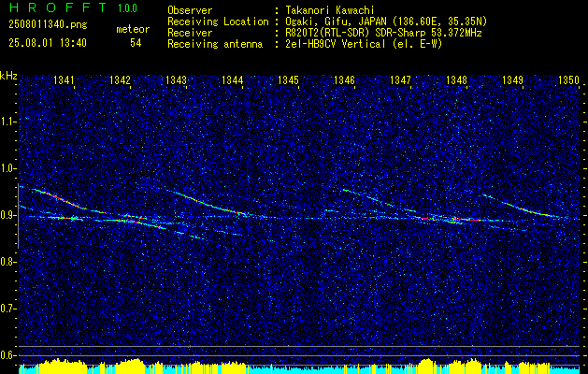Click the name Takanori Kawachi
588x374 pixels.
pos(330,10)
